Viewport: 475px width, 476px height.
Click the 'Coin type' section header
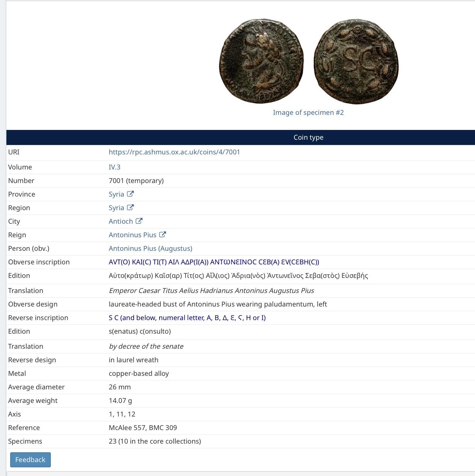click(308, 137)
